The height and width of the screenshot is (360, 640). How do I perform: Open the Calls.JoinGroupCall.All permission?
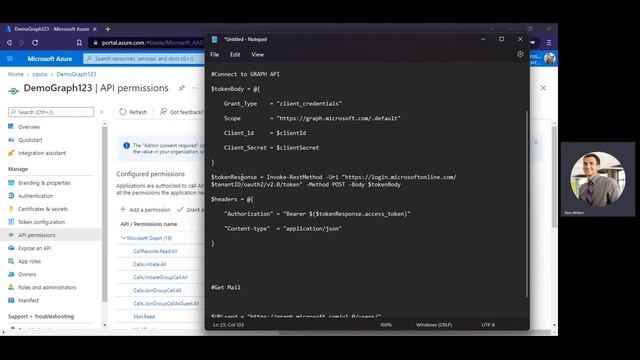(157, 290)
